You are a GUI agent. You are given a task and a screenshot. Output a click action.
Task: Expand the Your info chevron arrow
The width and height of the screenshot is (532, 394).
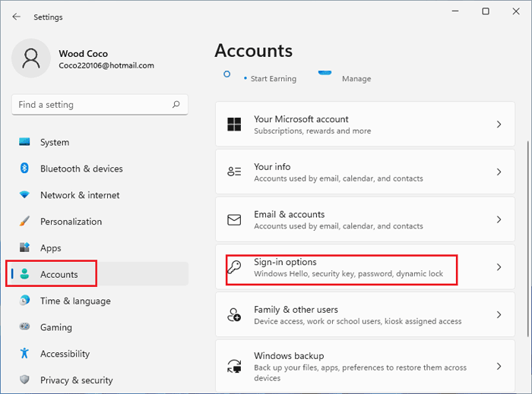(x=499, y=172)
